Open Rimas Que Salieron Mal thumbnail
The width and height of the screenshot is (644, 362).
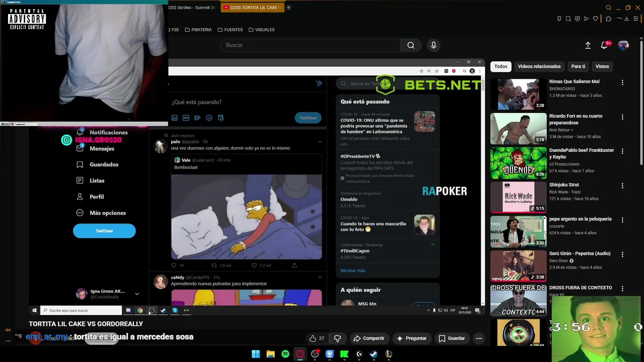click(518, 94)
